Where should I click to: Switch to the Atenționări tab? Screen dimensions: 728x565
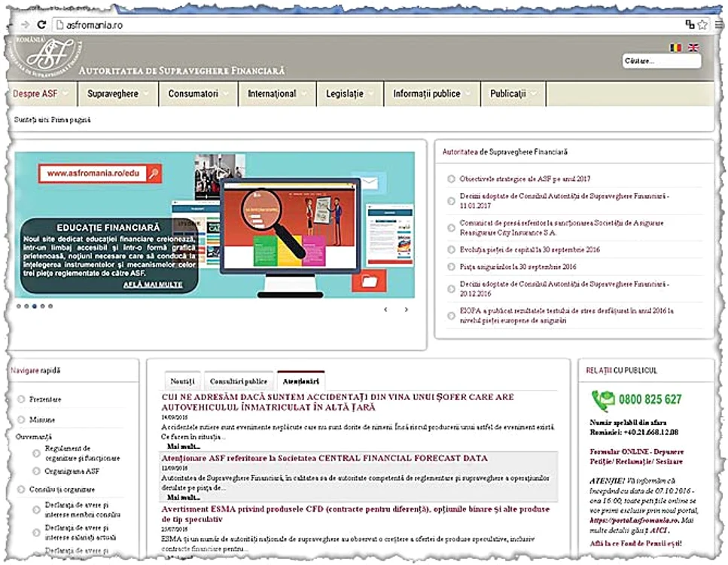pyautogui.click(x=301, y=381)
